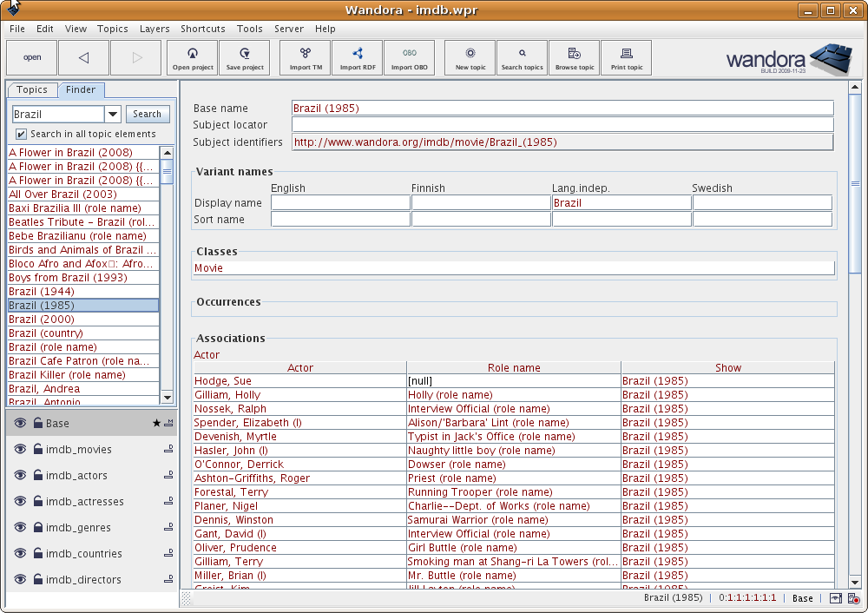This screenshot has width=868, height=613.
Task: Click the Open project toolbar icon
Action: point(192,57)
